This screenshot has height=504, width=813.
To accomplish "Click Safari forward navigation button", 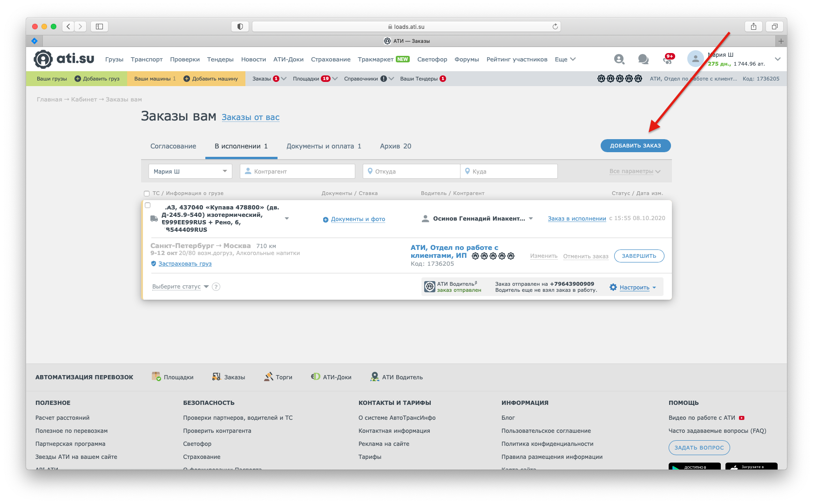I will click(x=81, y=27).
